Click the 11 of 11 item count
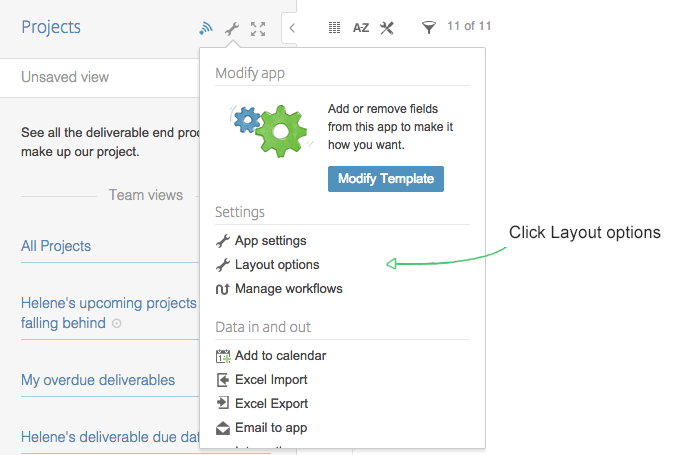 click(469, 26)
